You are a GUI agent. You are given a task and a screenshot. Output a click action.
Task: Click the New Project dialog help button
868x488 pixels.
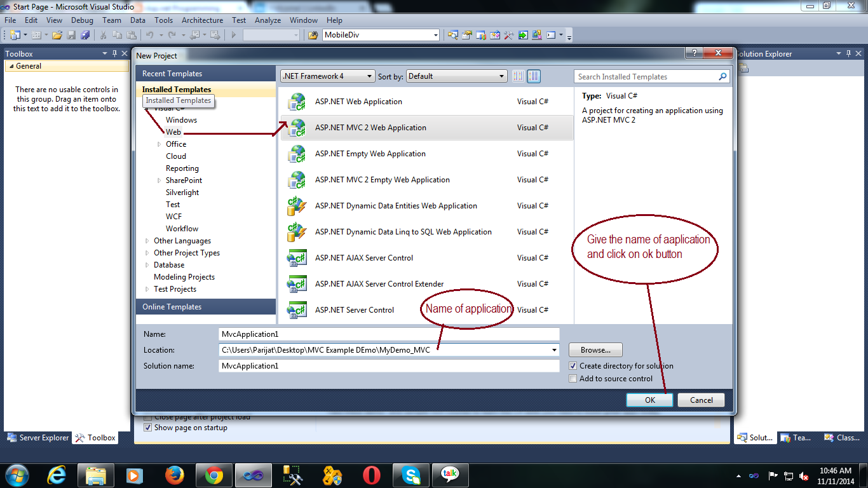click(x=695, y=53)
